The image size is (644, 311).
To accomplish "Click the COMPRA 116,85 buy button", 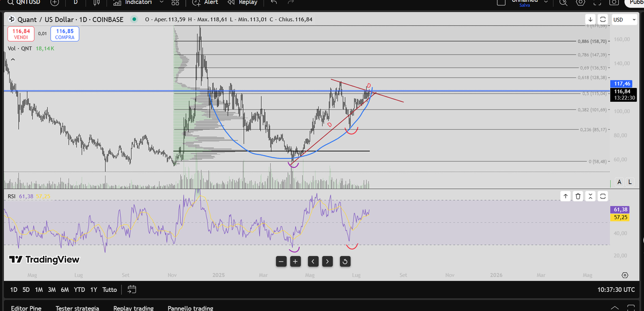I will pos(65,34).
